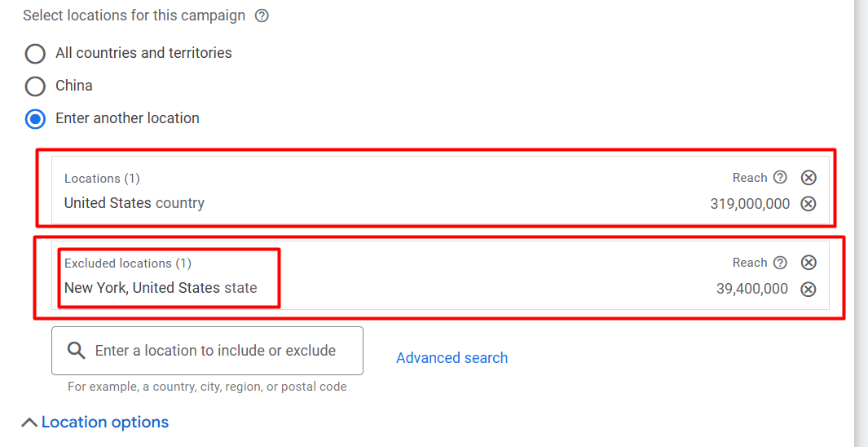Viewport: 868px width, 447px height.
Task: Click the Excluded locations (1) header label
Action: [128, 263]
